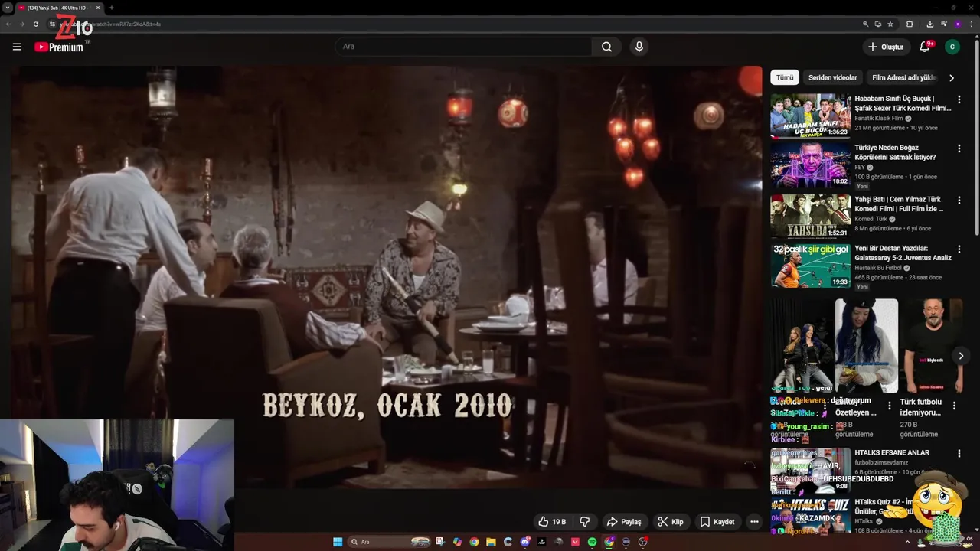
Task: Like the video with 19 B likes
Action: point(552,522)
